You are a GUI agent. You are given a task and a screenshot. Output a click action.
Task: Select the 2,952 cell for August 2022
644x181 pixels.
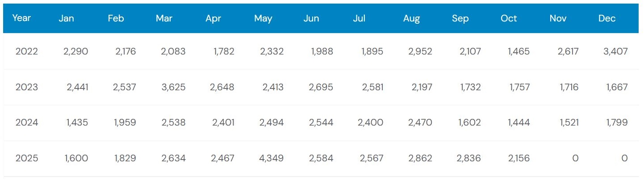420,51
